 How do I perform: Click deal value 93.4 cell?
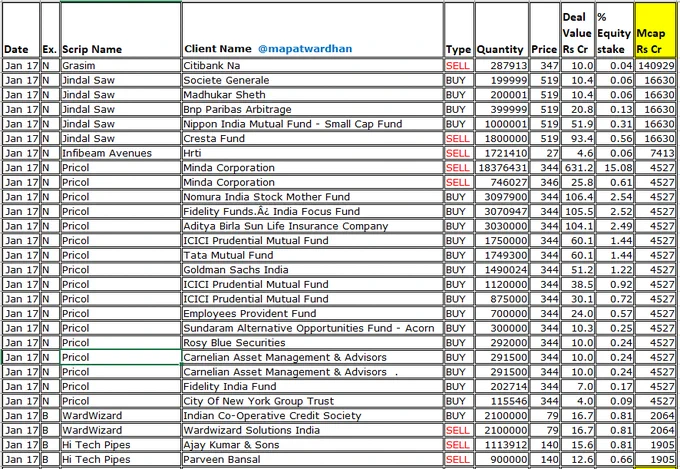coord(578,138)
